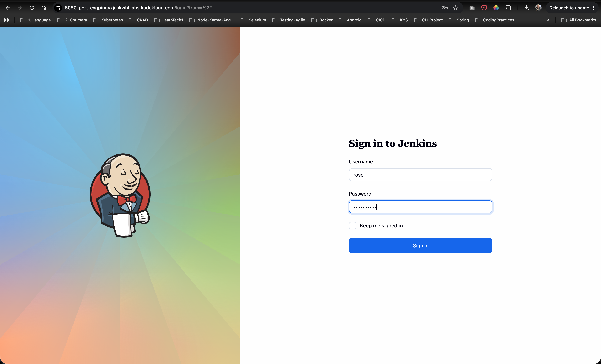The image size is (601, 364).
Task: Open the Pocket extension icon
Action: 484,8
